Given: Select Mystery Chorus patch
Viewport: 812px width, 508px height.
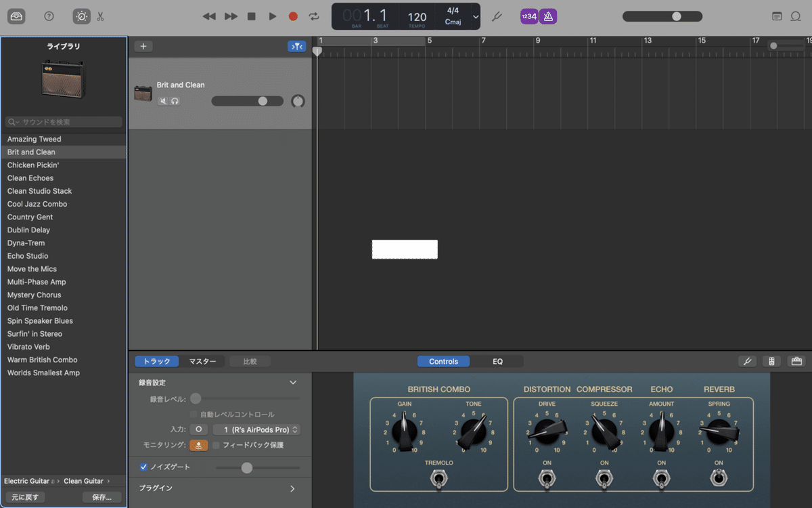Looking at the screenshot, I should point(64,295).
